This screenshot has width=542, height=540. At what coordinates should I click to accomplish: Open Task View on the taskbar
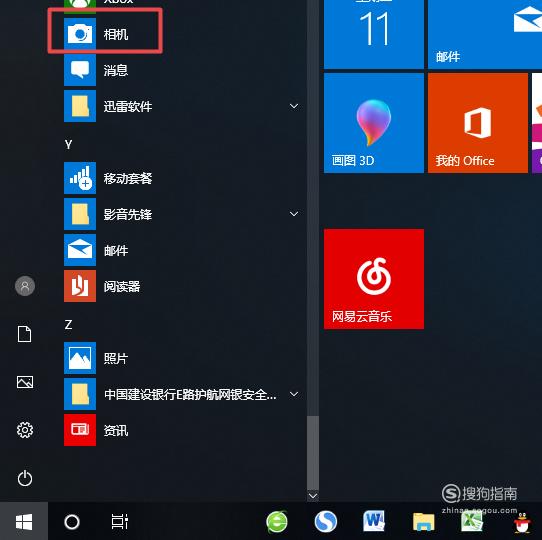(x=120, y=521)
